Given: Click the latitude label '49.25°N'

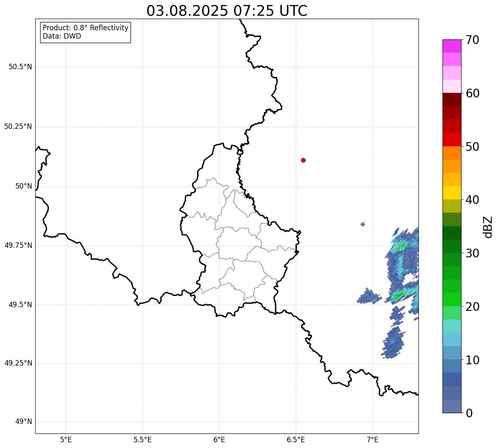Looking at the screenshot, I should point(18,363).
